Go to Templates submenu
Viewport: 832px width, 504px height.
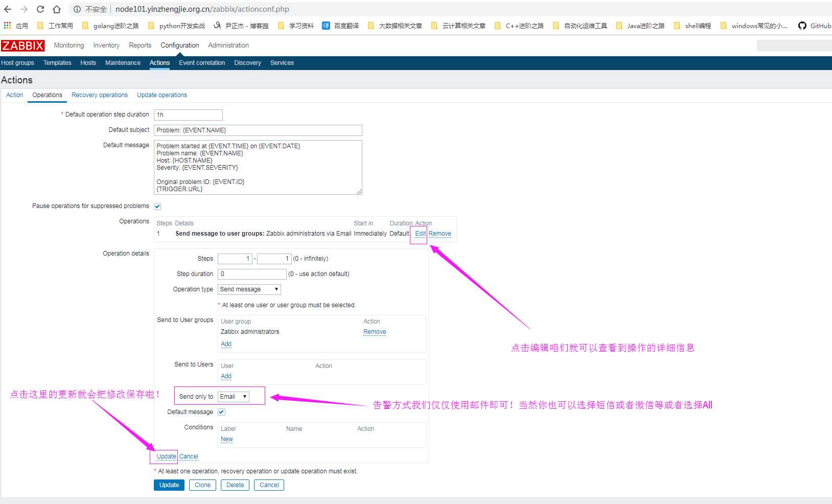[57, 63]
